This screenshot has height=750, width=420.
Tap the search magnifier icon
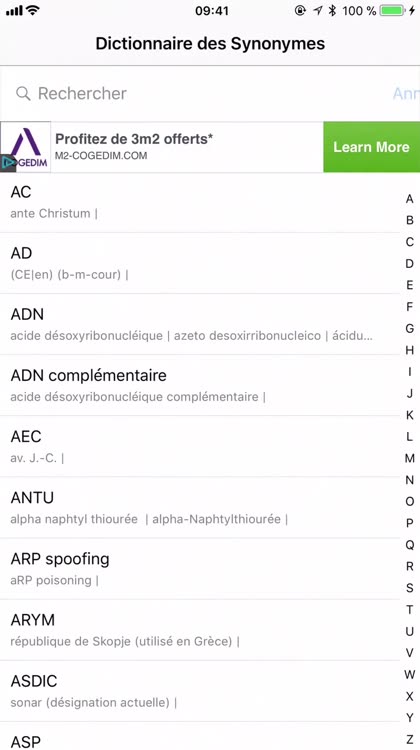[x=23, y=93]
